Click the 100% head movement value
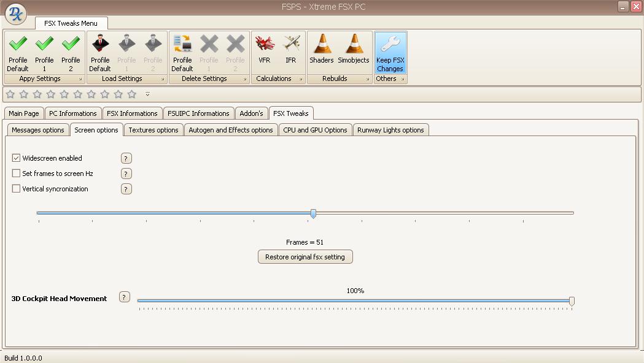The image size is (644, 363). pos(355,291)
